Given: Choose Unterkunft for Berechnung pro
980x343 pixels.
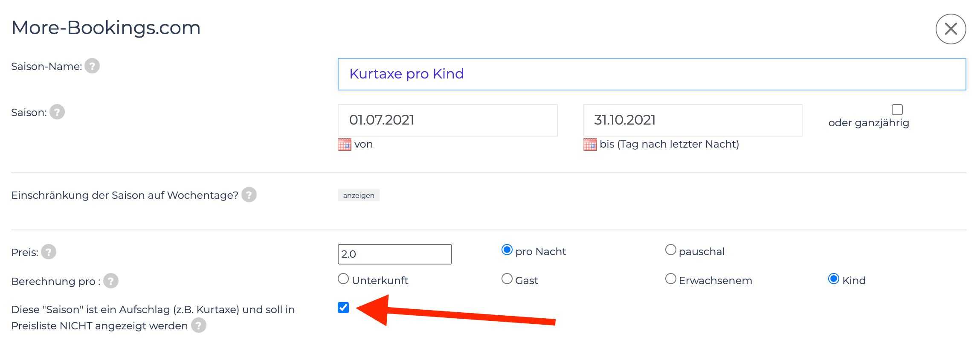Looking at the screenshot, I should [343, 279].
